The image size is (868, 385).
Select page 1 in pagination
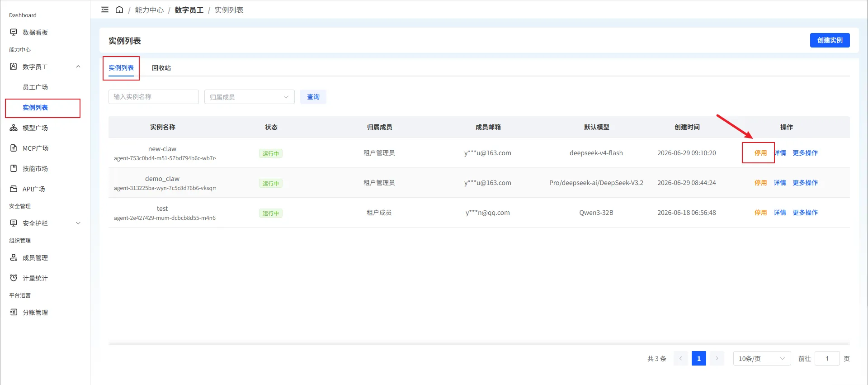point(699,358)
